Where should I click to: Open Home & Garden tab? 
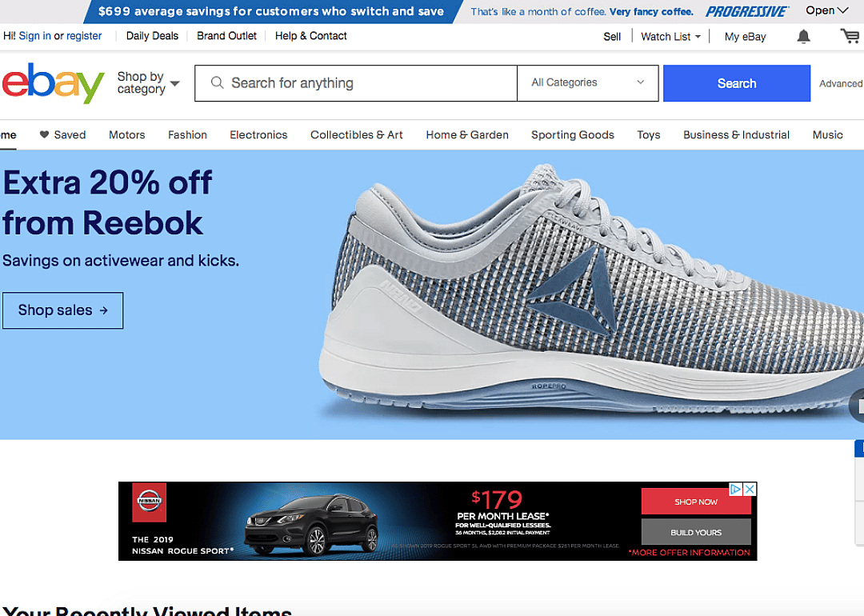coord(466,134)
